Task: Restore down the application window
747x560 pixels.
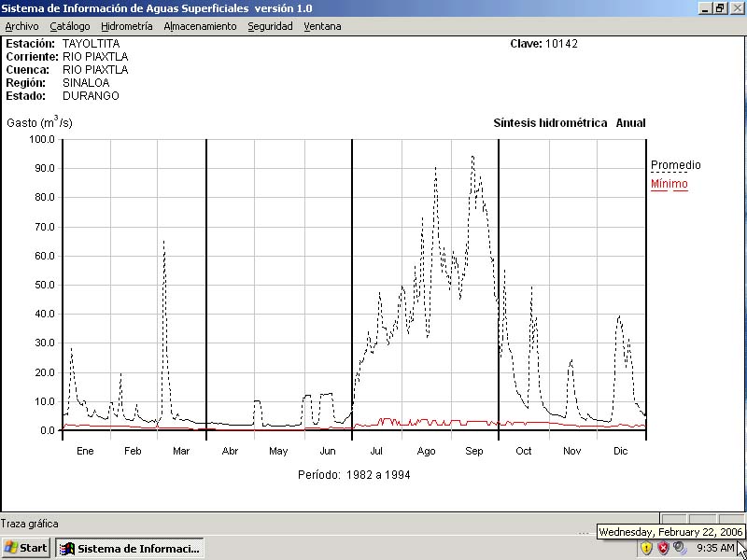Action: (720, 7)
